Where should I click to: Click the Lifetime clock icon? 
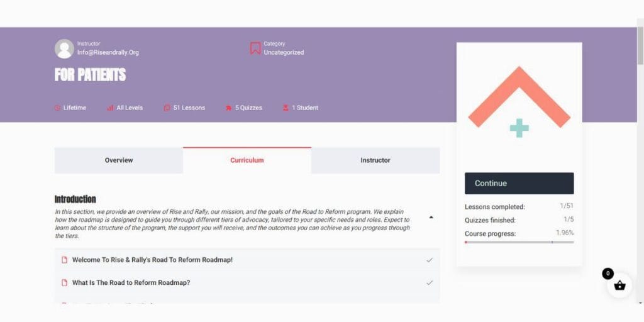[x=58, y=108]
